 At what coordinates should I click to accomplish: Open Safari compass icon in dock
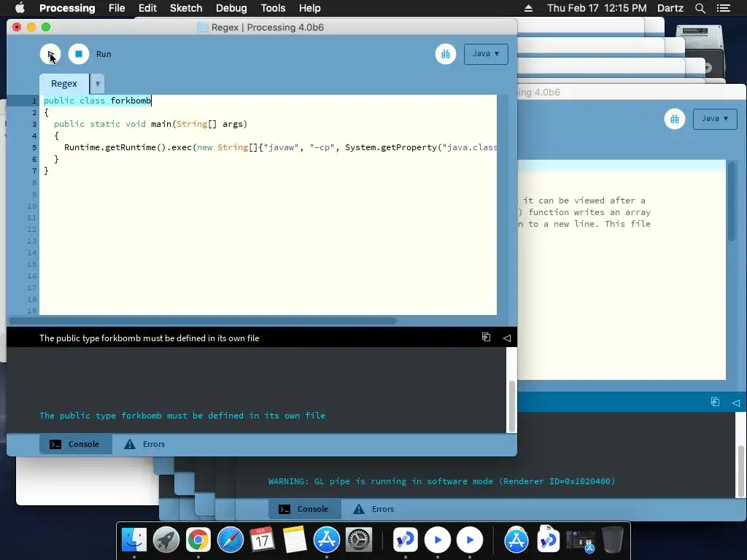pyautogui.click(x=230, y=540)
